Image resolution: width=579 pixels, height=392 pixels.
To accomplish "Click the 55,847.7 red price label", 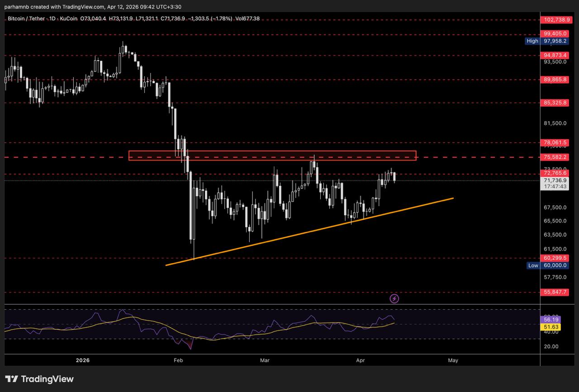I will click(x=555, y=293).
